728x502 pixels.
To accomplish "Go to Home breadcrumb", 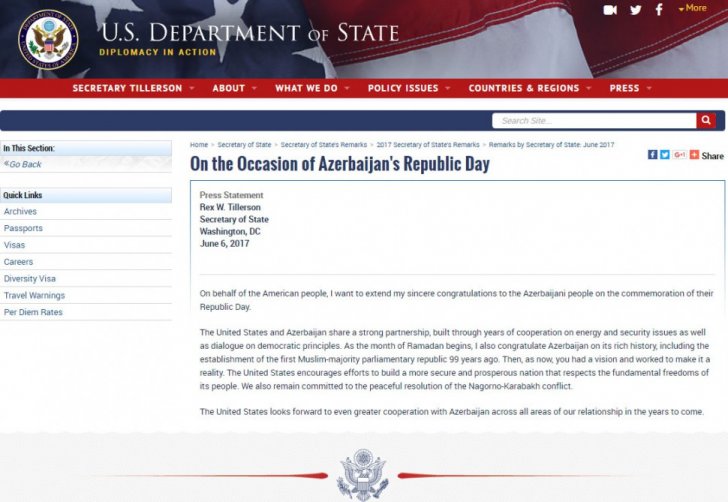I will click(199, 145).
